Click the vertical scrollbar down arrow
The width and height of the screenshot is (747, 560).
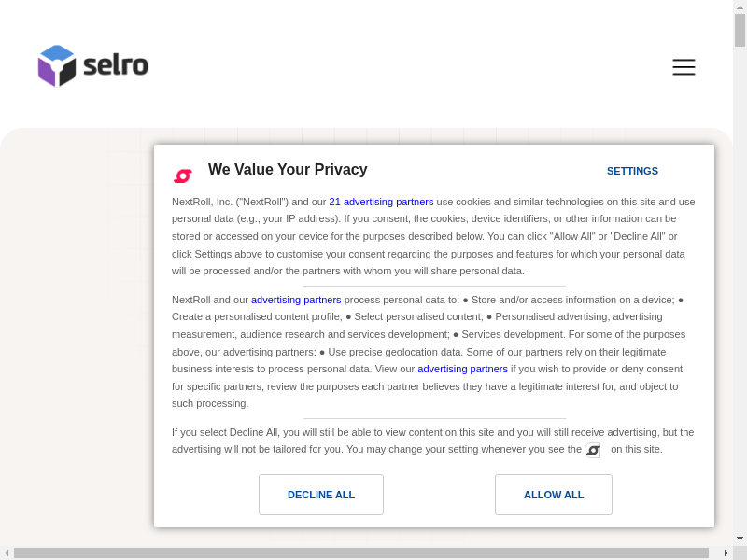(740, 539)
